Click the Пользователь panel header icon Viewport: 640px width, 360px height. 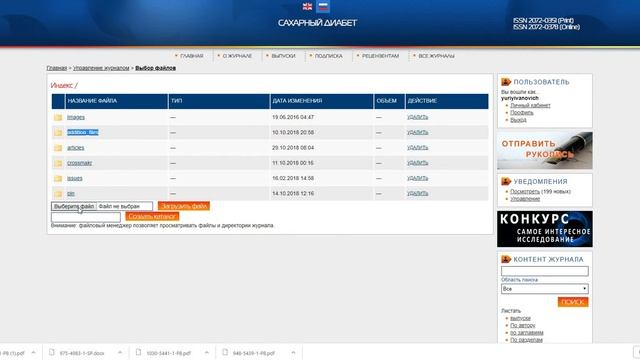506,82
